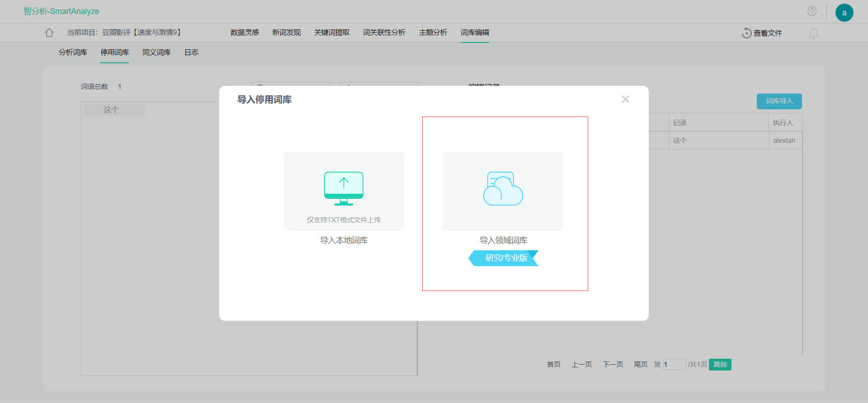View the 日志 sub-tab
868x403 pixels.
[x=191, y=52]
